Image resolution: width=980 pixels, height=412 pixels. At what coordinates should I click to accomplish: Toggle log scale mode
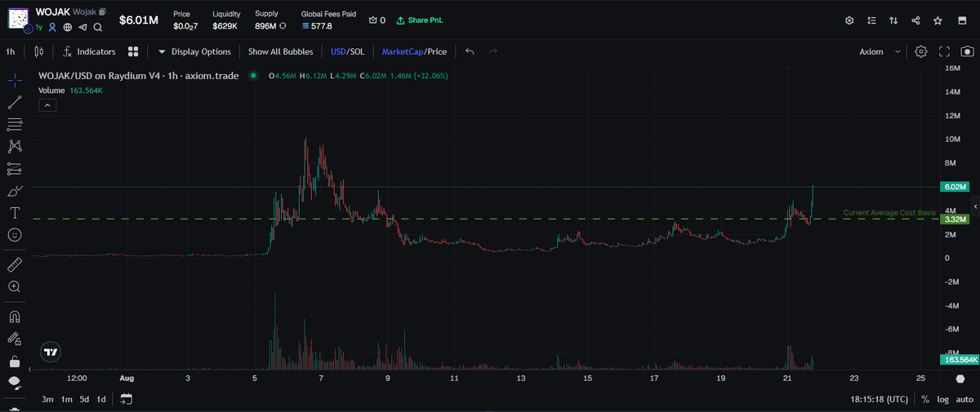tap(942, 399)
